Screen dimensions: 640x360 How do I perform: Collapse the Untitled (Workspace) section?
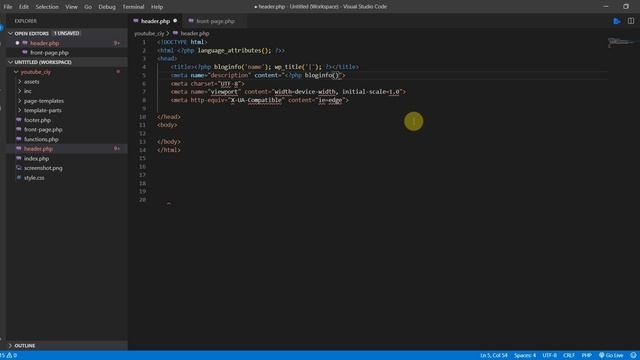10,62
